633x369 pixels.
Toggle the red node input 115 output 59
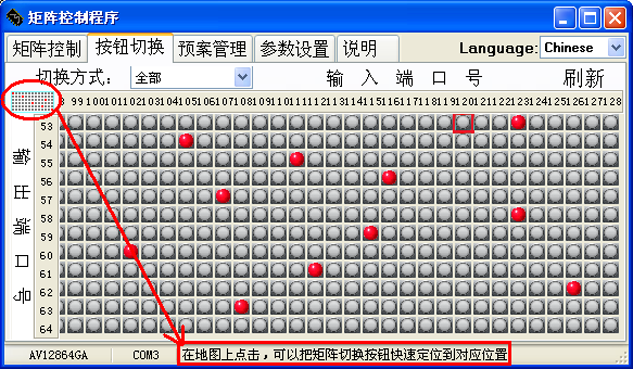(371, 233)
